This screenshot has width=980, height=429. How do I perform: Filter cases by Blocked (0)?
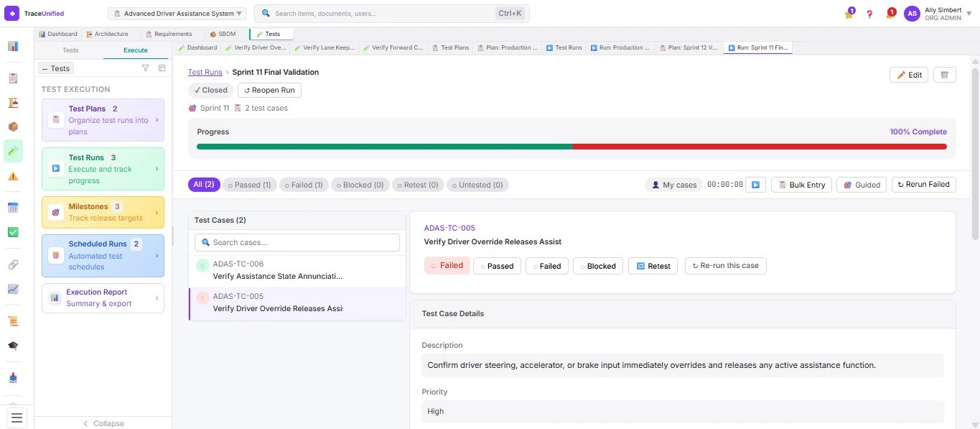[361, 185]
